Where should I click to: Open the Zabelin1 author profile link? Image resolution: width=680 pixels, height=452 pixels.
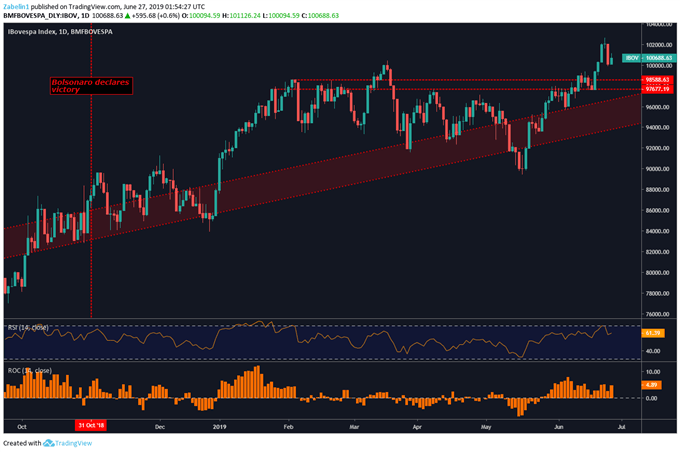coord(16,7)
